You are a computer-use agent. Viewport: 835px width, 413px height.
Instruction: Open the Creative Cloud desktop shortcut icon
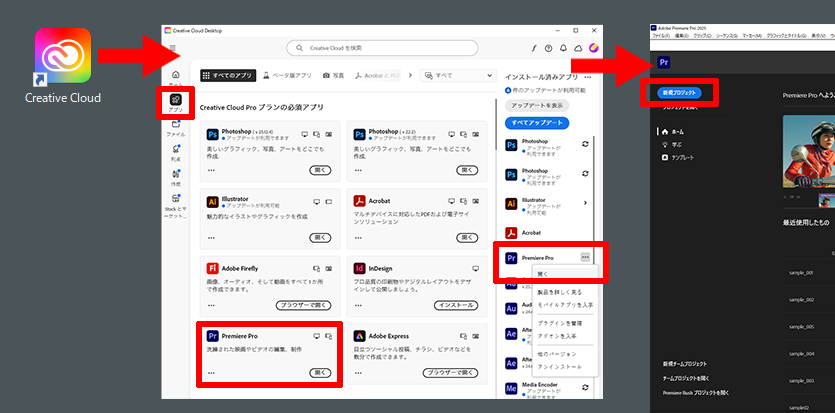63,56
